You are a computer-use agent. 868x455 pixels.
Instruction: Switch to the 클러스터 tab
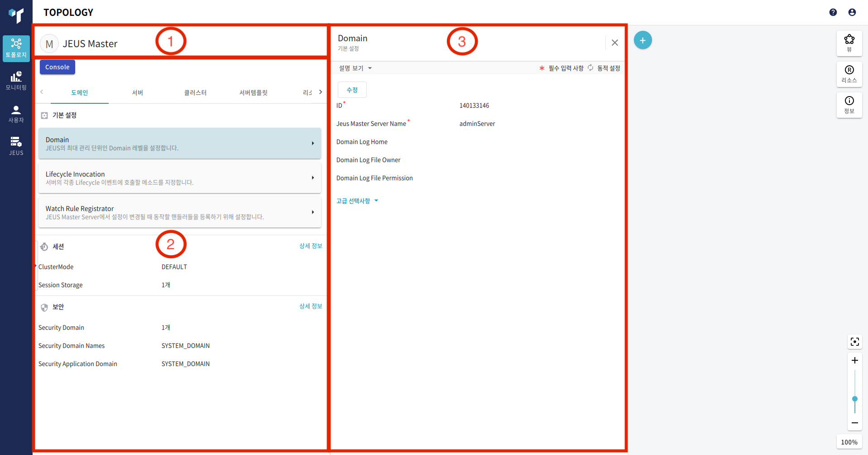coord(196,92)
